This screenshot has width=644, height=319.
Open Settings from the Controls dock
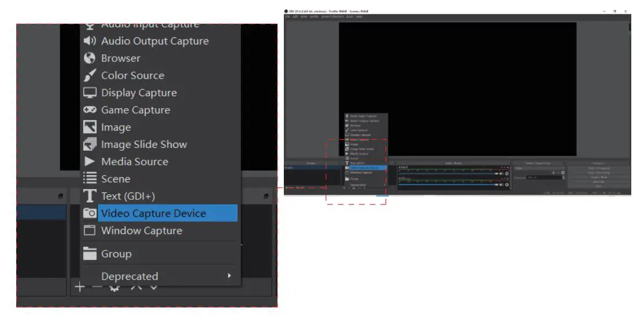pyautogui.click(x=598, y=181)
